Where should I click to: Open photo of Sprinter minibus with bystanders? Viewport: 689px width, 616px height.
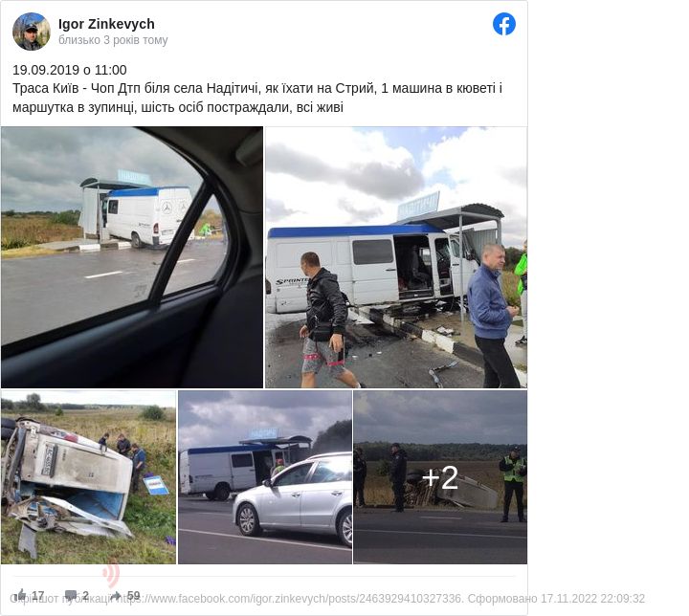[395, 256]
